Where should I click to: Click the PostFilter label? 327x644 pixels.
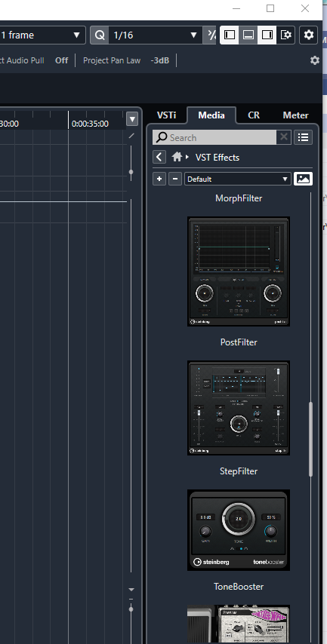coord(239,342)
